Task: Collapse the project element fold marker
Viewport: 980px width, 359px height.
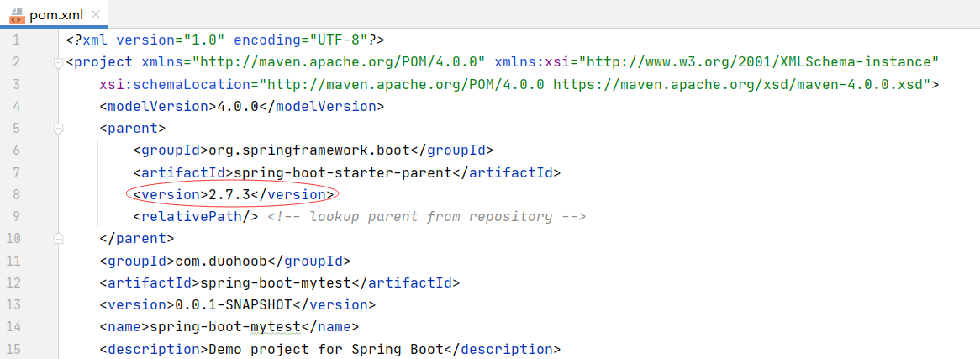Action: pyautogui.click(x=58, y=62)
